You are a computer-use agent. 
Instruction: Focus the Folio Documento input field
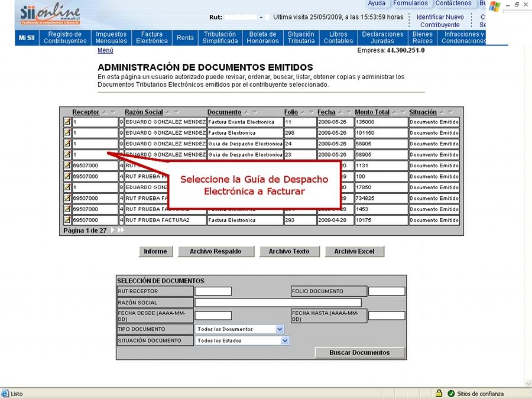pyautogui.click(x=387, y=291)
